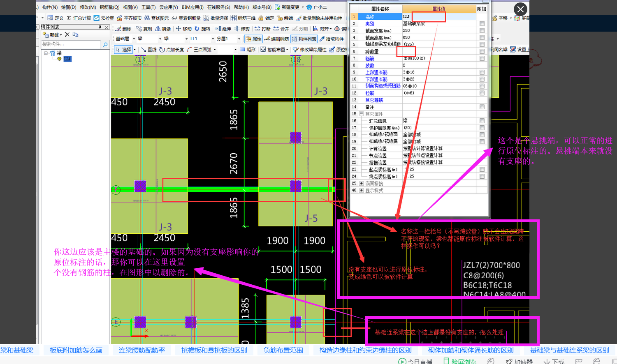Check the 附加 box for 截面高度 row
This screenshot has height=364, width=617.
coord(482,37)
